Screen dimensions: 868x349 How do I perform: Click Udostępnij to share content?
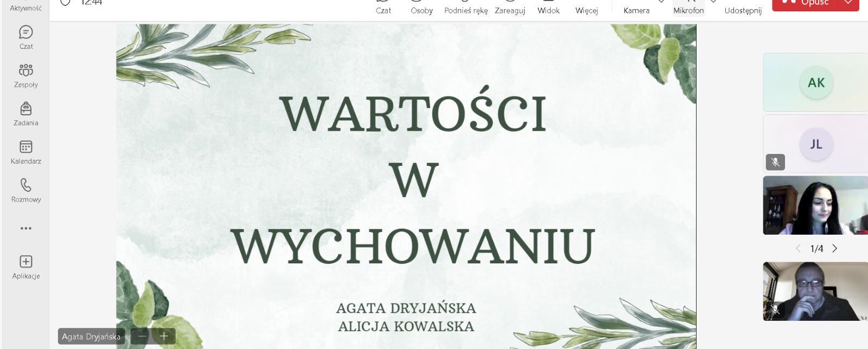point(743,8)
